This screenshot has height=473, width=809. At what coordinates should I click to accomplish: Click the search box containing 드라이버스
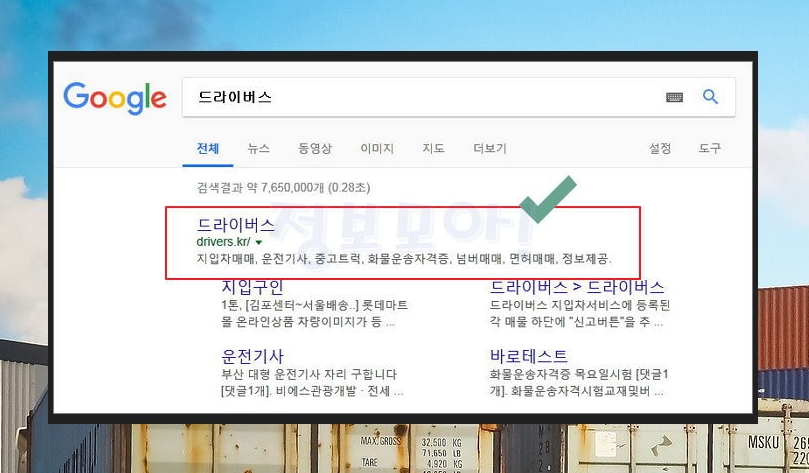coord(459,97)
